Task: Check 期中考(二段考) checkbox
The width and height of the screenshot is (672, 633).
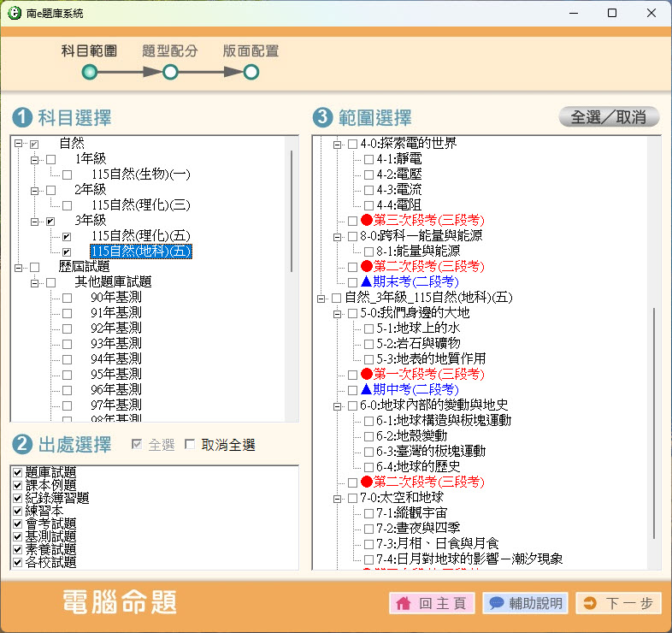Action: tap(352, 390)
